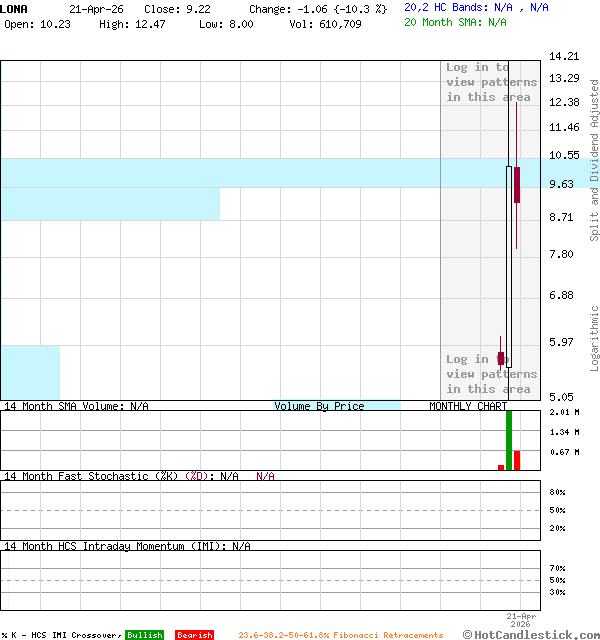Image resolution: width=600 pixels, height=640 pixels.
Task: Click the Volume By Price label
Action: pos(319,406)
